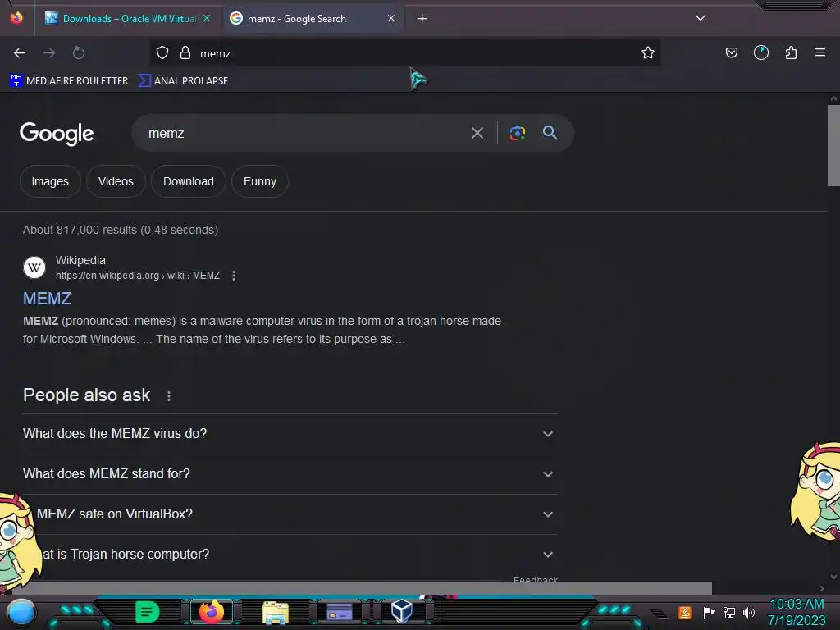Viewport: 840px width, 630px height.
Task: Select the Download filter chip
Action: (189, 181)
